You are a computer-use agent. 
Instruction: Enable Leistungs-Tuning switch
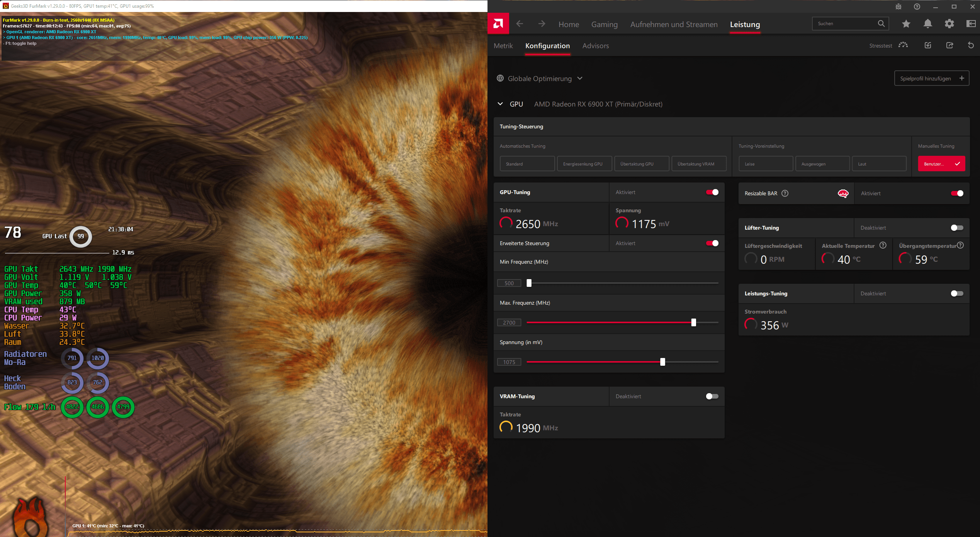pos(957,293)
